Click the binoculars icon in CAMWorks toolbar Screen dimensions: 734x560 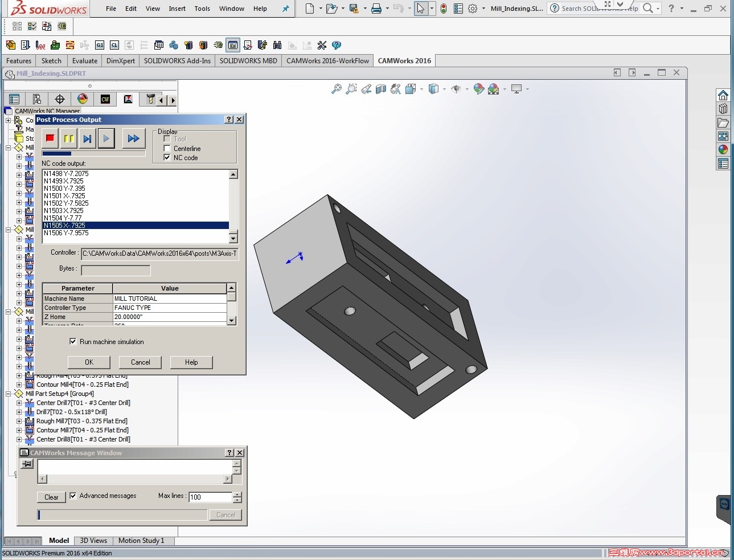point(277,45)
